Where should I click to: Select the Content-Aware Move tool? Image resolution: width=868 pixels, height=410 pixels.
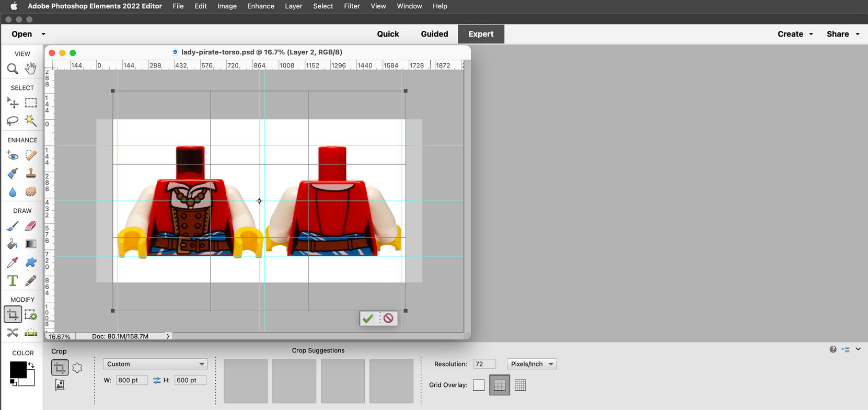[x=13, y=333]
